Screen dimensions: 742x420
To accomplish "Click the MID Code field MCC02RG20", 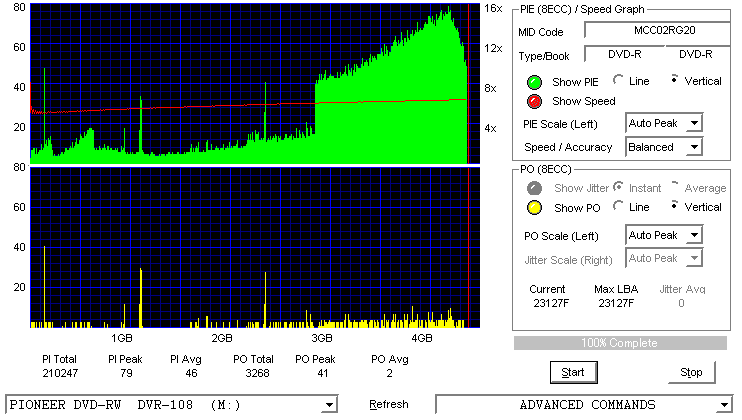I will 657,30.
